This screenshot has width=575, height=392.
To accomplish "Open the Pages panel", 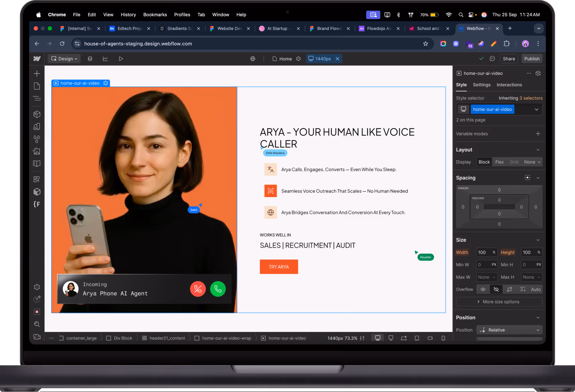I will 37,86.
